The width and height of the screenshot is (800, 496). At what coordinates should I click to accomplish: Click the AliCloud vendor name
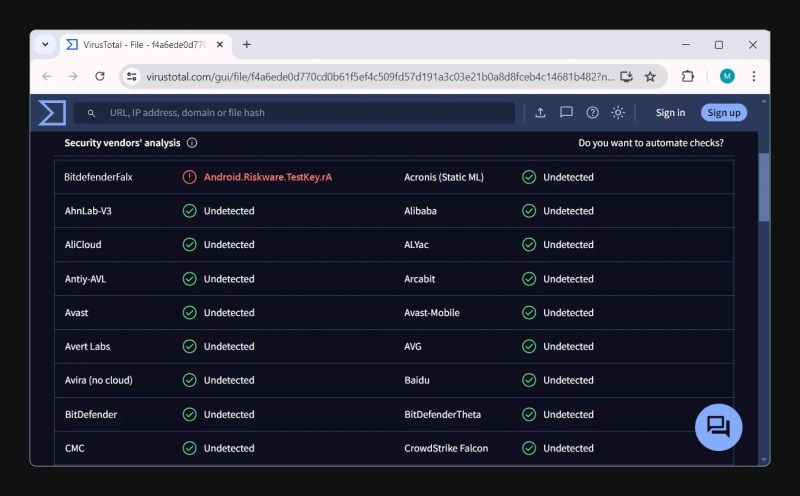point(83,244)
